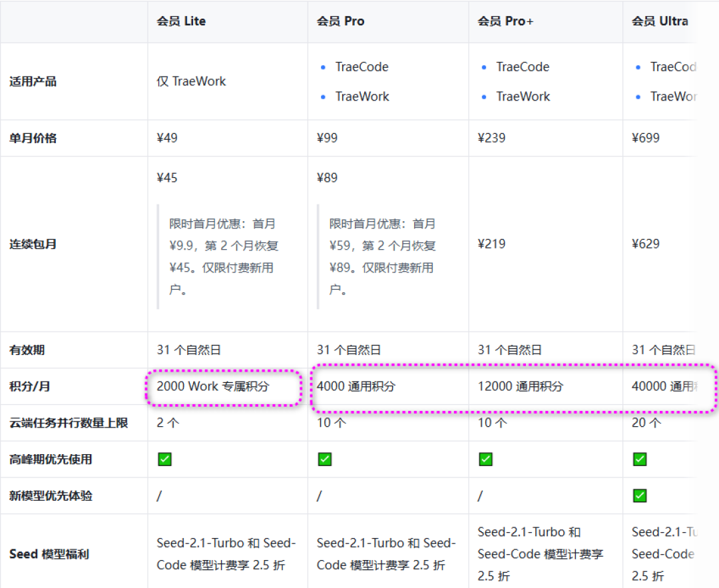Click the ¥699 monthly price
719x588 pixels.
pos(646,138)
